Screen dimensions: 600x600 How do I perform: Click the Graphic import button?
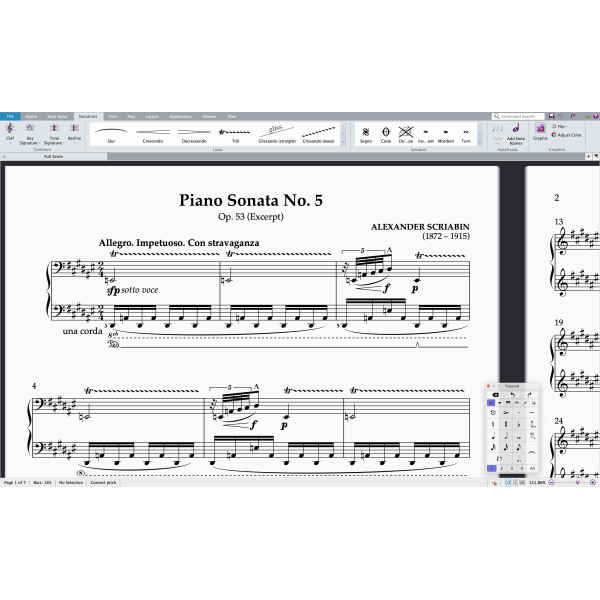coord(540,131)
